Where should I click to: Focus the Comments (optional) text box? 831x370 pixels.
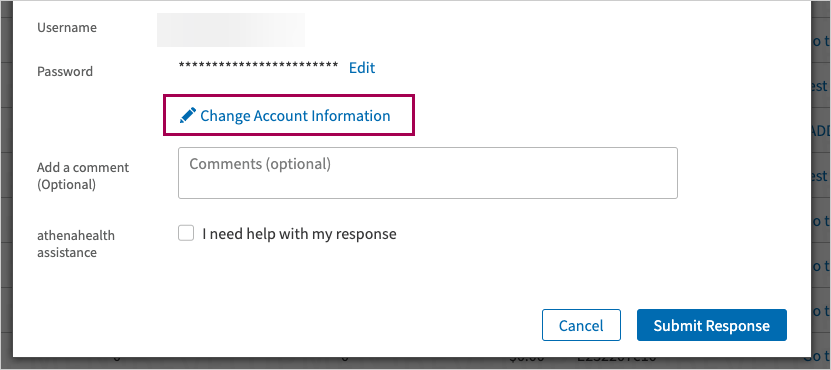(428, 173)
